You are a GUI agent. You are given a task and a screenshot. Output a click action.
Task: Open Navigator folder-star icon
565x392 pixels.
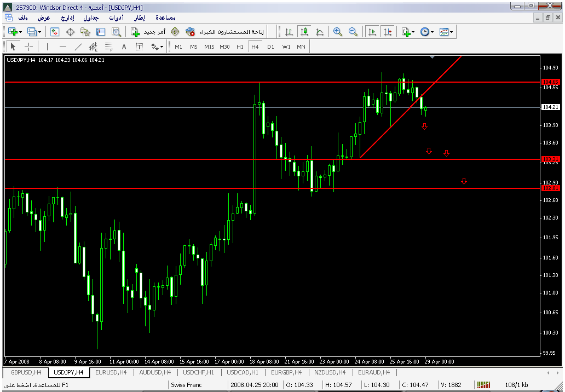click(x=85, y=32)
